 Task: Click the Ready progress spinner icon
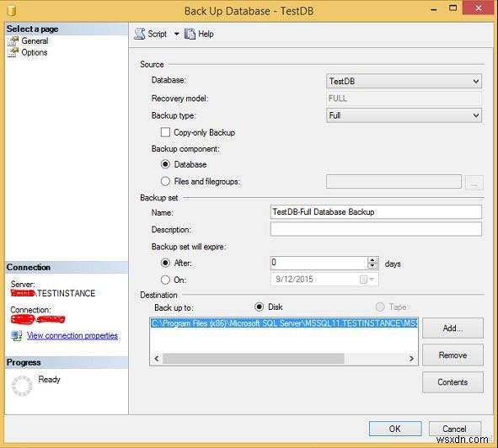[x=22, y=386]
